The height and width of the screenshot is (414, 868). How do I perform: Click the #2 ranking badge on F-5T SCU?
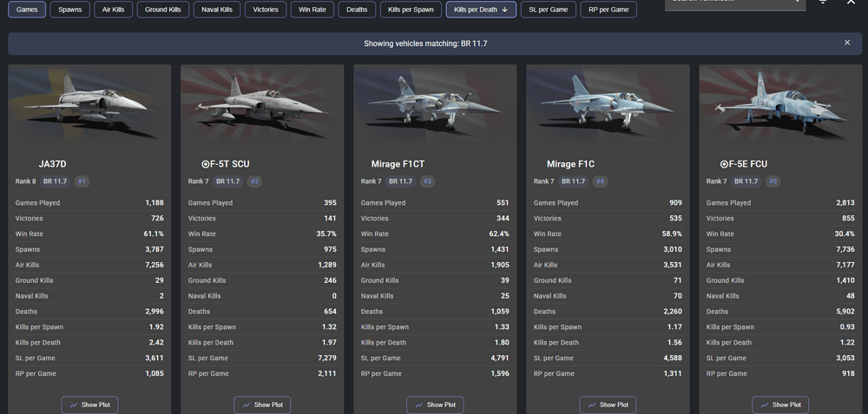coord(254,181)
